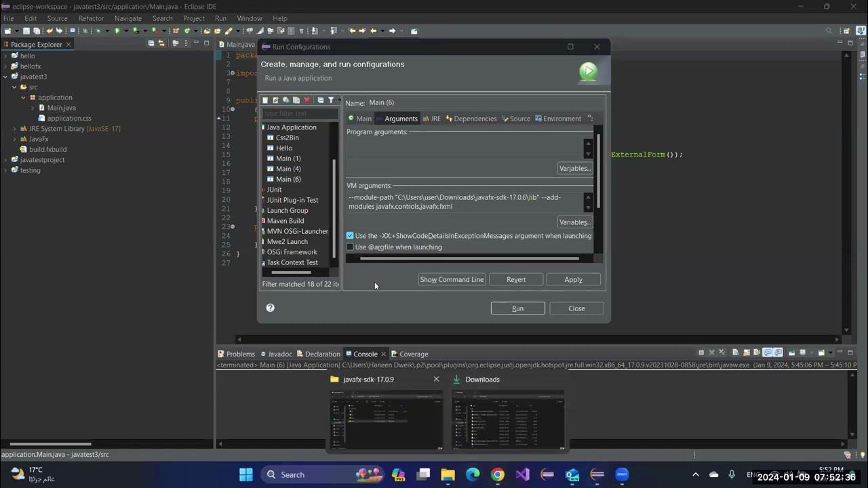Open the filter launch configurations icon
This screenshot has height=488, width=868.
click(x=331, y=100)
